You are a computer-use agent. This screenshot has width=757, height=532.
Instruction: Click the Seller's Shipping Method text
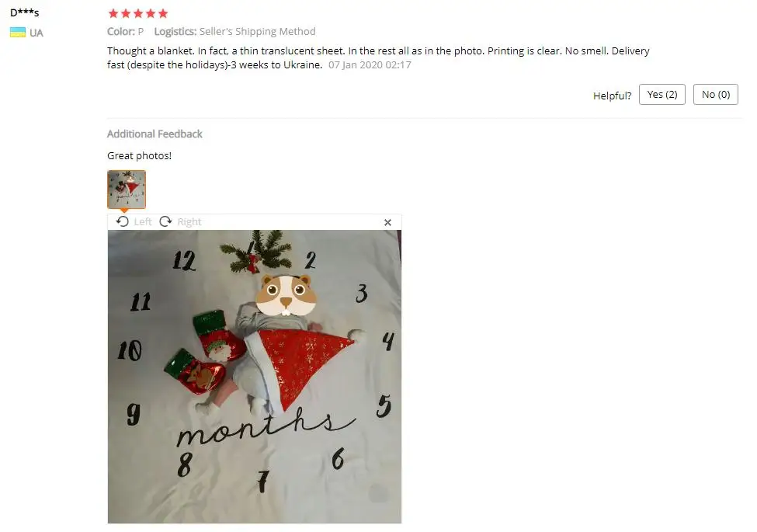[257, 31]
